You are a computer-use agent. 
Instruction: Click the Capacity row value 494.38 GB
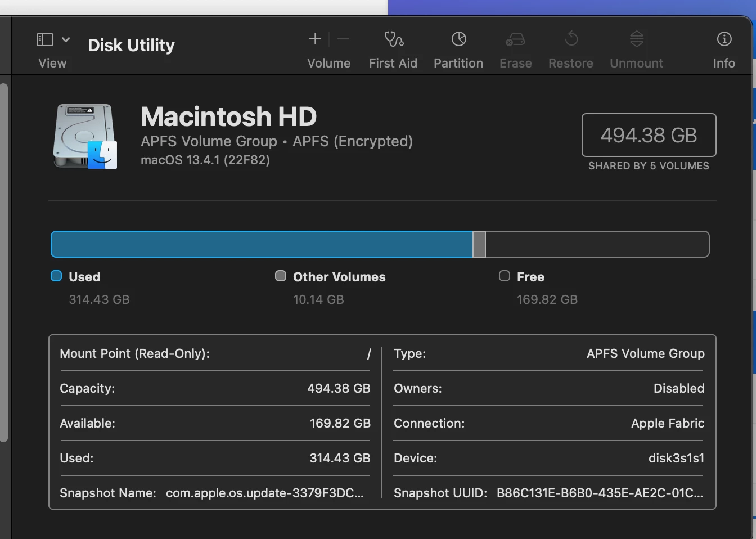tap(339, 388)
